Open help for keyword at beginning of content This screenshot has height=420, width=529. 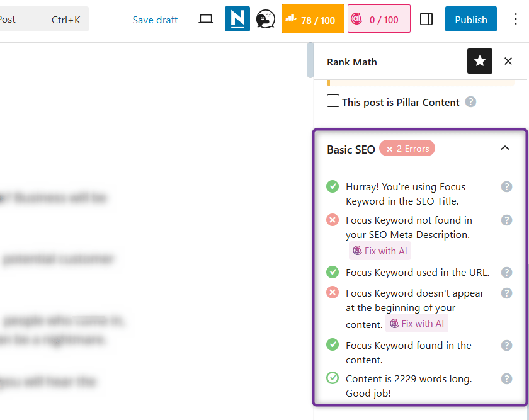pyautogui.click(x=506, y=293)
